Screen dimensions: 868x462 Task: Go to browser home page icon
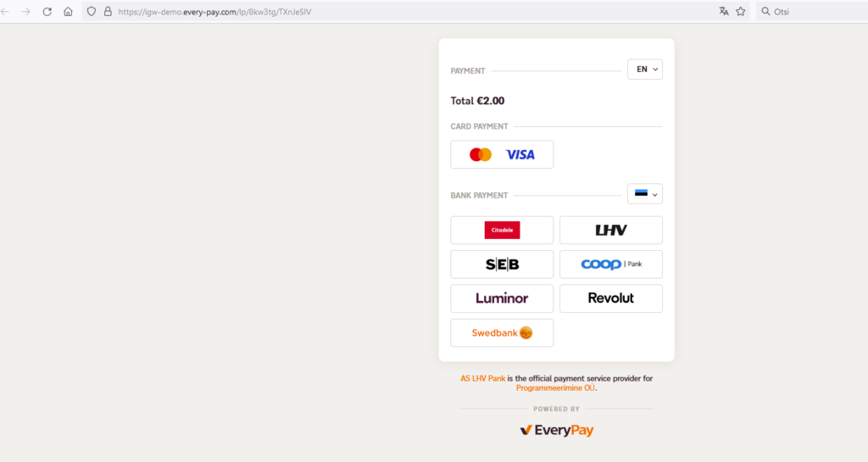(x=68, y=12)
